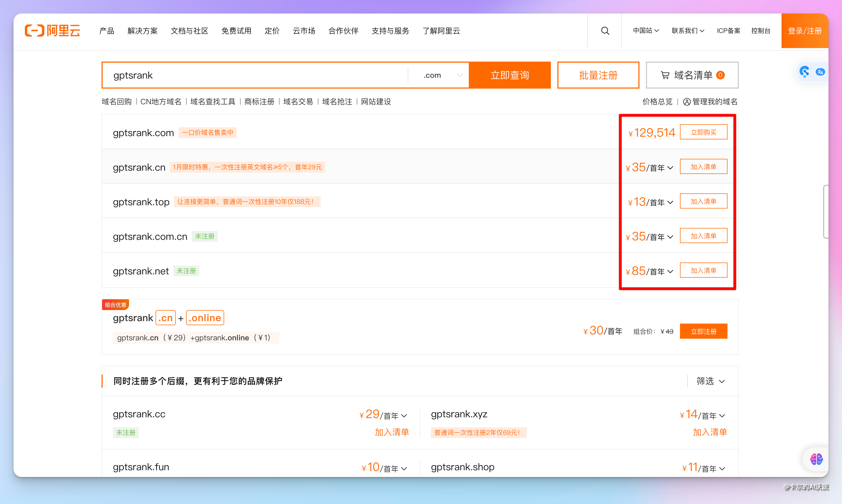This screenshot has height=504, width=842.
Task: Add gptsrank.top to the list
Action: 703,201
